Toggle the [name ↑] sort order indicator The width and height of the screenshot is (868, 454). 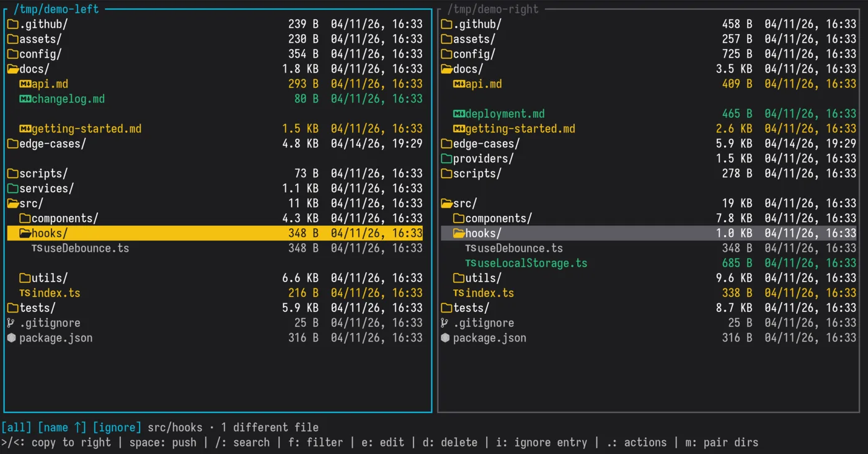click(62, 427)
